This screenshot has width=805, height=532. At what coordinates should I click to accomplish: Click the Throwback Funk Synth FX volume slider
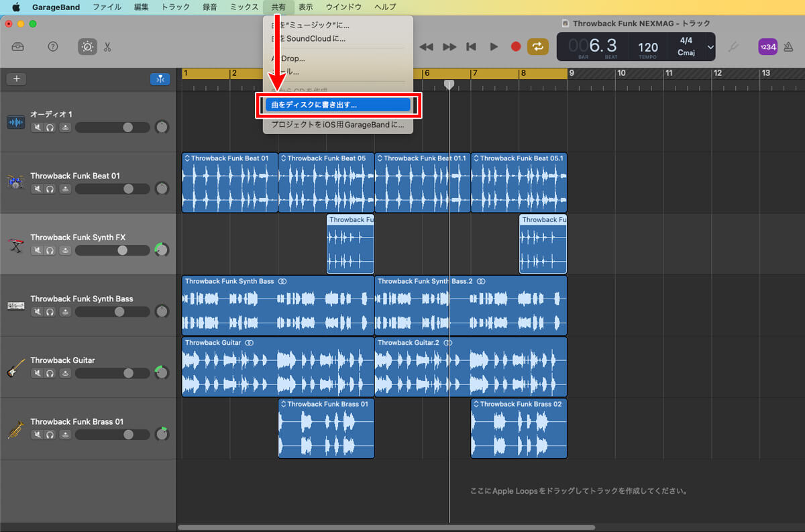pyautogui.click(x=113, y=250)
